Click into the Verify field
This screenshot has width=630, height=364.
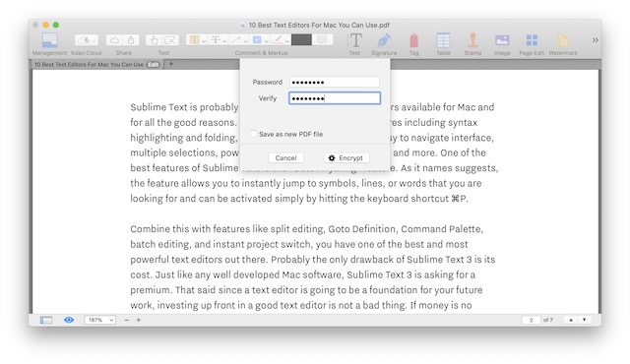click(335, 98)
